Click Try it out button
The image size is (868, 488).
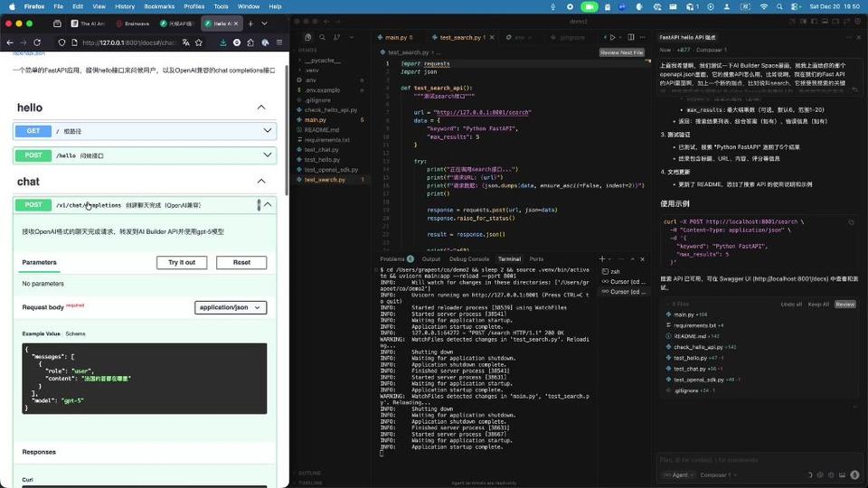(x=182, y=262)
